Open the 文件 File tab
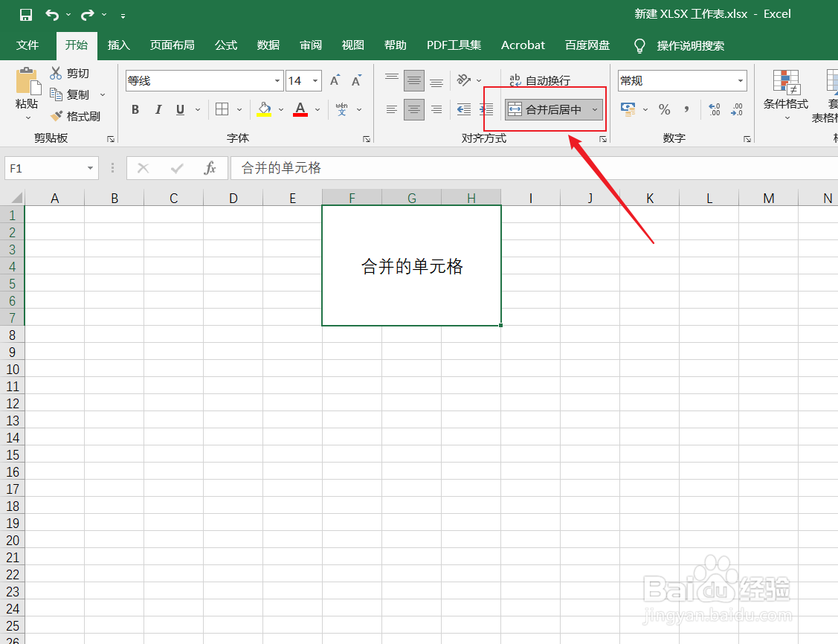Image resolution: width=838 pixels, height=644 pixels. pyautogui.click(x=28, y=45)
